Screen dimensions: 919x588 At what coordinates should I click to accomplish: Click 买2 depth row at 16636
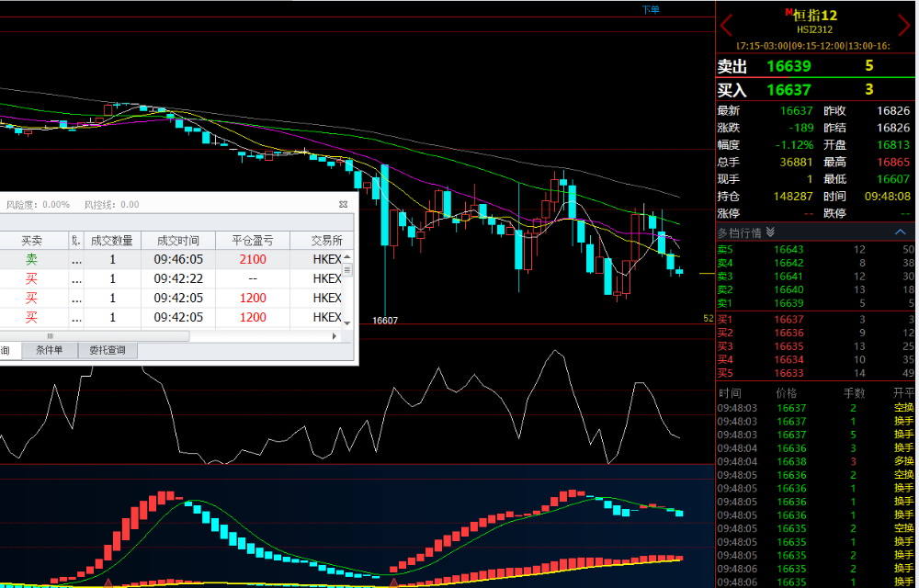[816, 333]
